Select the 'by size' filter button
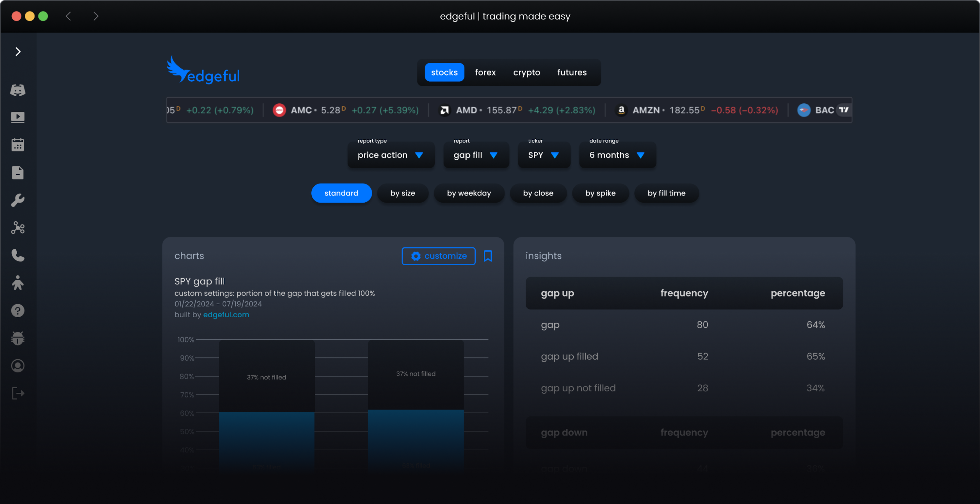980x504 pixels. [x=403, y=193]
